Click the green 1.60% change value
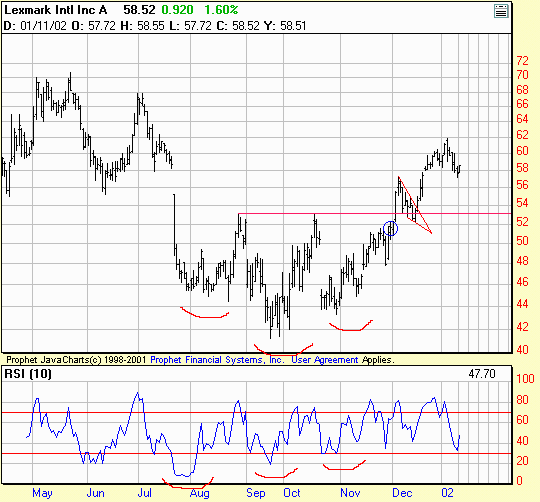 [x=221, y=10]
